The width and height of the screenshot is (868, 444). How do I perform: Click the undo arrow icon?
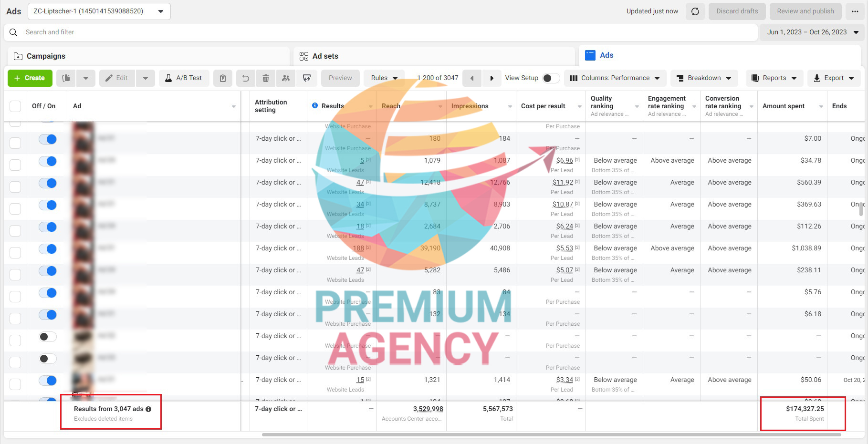pyautogui.click(x=246, y=78)
